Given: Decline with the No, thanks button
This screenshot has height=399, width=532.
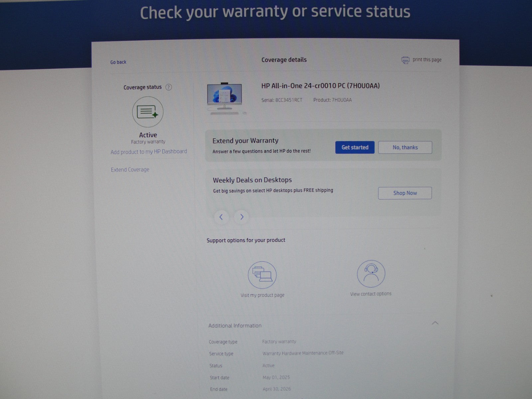Looking at the screenshot, I should click(405, 148).
